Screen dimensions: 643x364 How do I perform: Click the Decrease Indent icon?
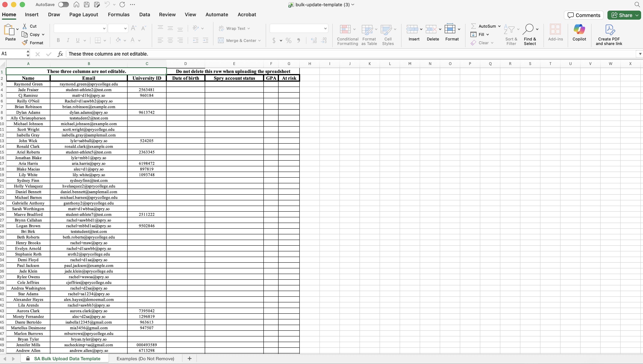coord(196,40)
